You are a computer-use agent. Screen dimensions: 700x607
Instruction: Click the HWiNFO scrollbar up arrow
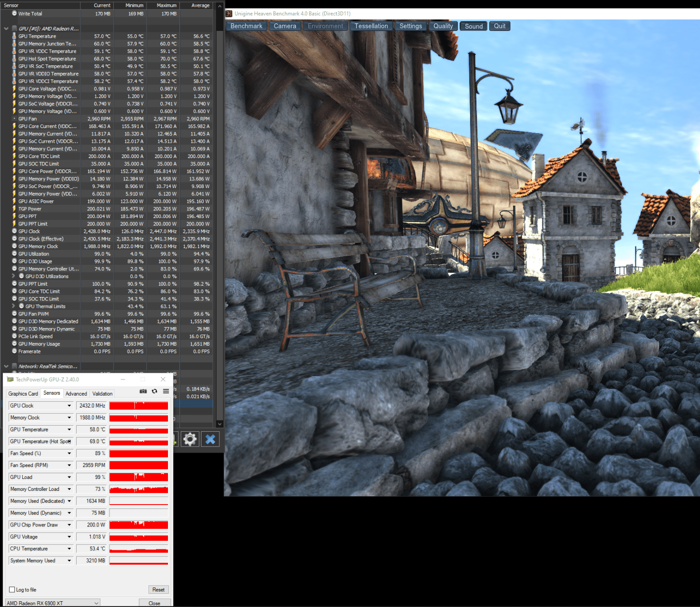[219, 6]
